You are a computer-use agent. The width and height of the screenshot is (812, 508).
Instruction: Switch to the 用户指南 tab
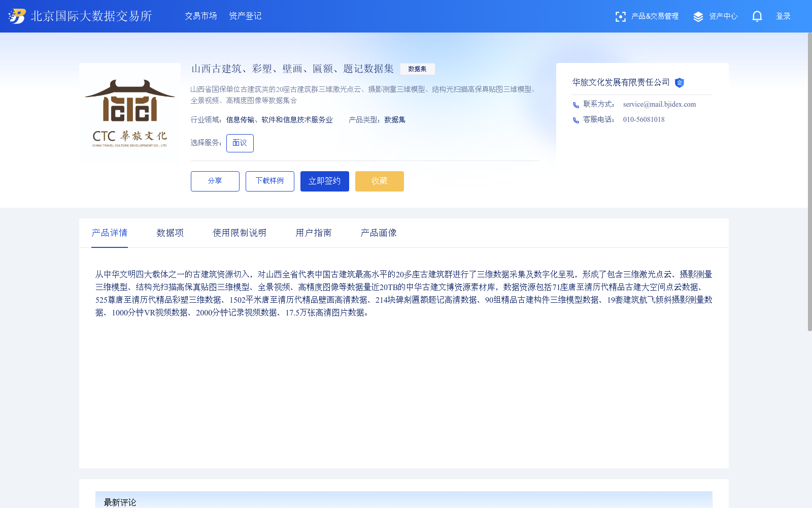tap(314, 233)
